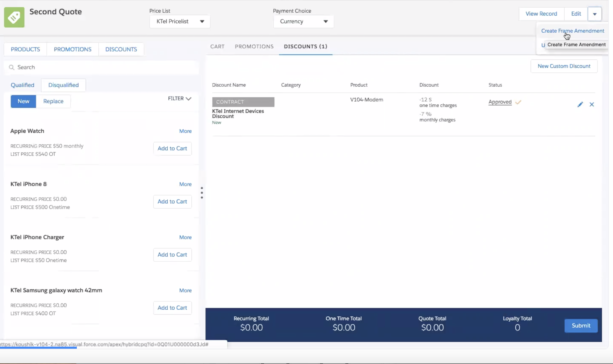
Task: Add Apple Watch to cart
Action: pyautogui.click(x=172, y=148)
